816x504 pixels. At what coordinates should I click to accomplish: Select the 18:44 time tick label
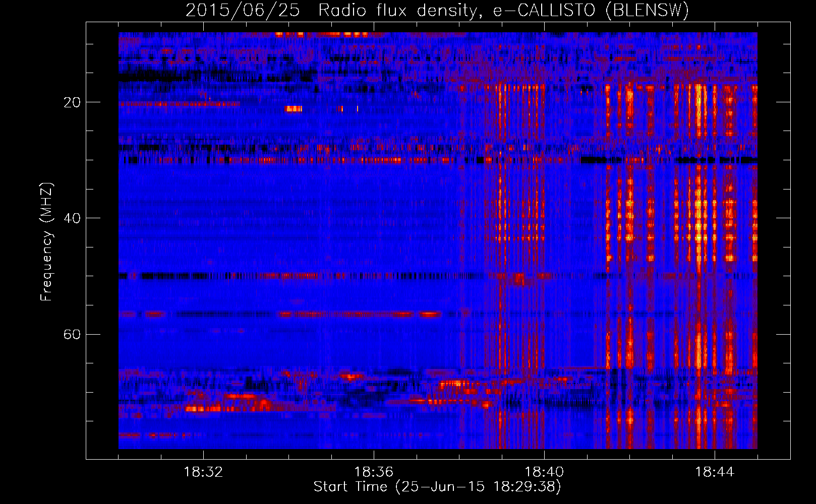[x=715, y=472]
